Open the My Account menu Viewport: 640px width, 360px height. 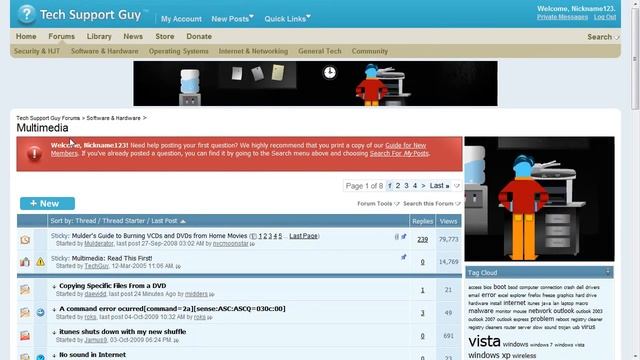181,19
